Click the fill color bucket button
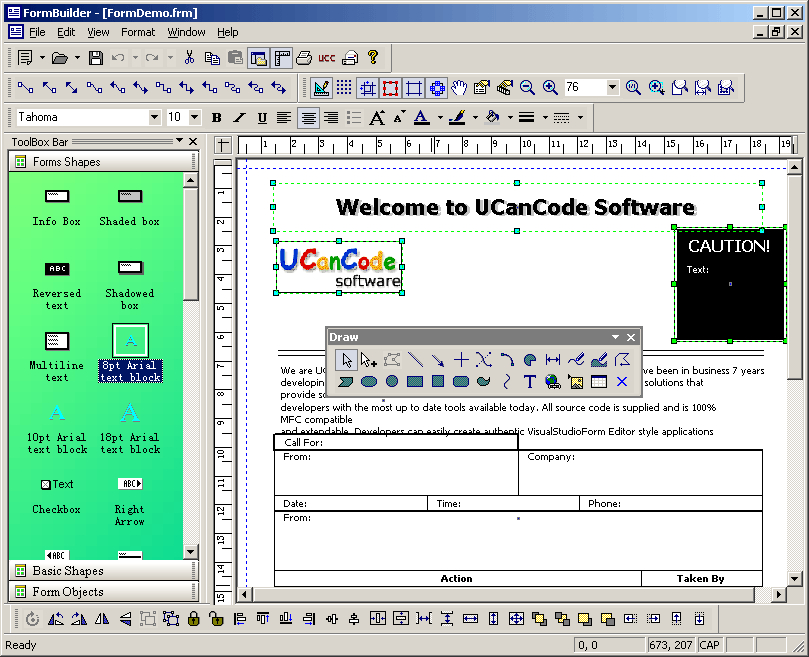 click(x=493, y=118)
